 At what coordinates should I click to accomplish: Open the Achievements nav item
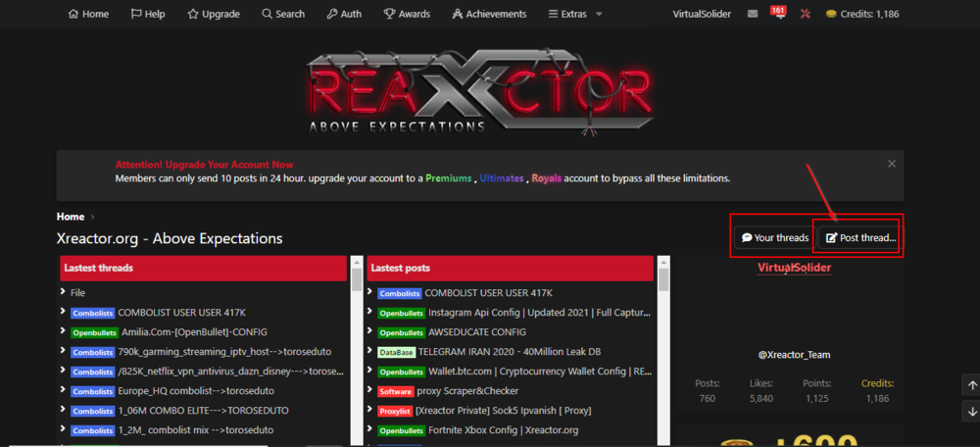[489, 14]
